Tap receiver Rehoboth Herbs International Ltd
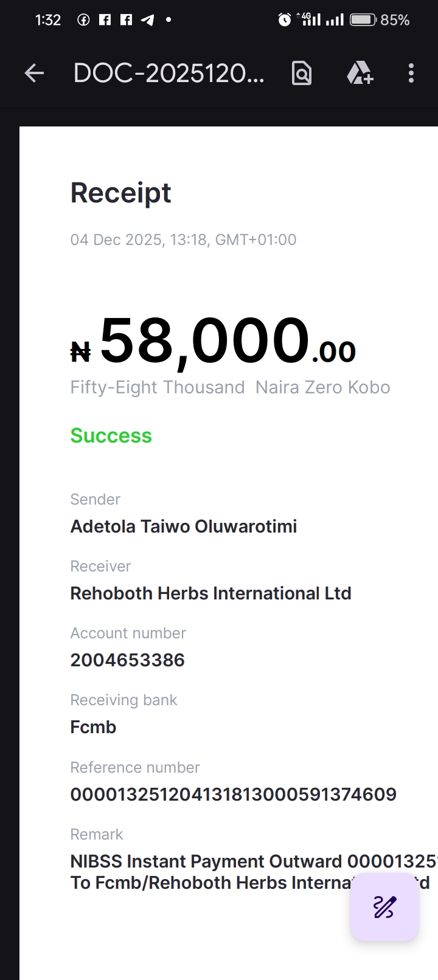 (210, 593)
